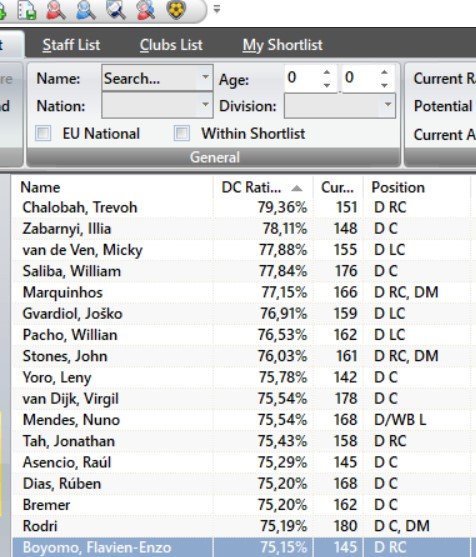Image resolution: width=476 pixels, height=557 pixels.
Task: Open the blue person search icon
Action: (x=85, y=10)
